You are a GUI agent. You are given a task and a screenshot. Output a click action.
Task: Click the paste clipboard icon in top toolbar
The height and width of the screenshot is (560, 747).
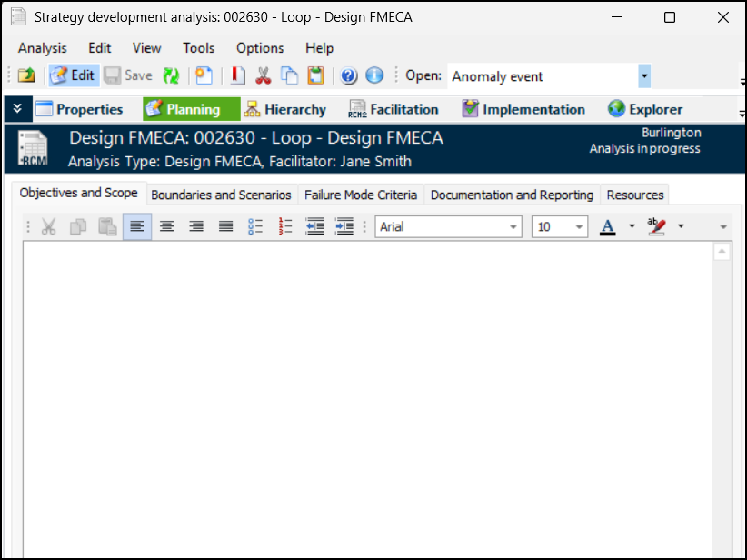(x=315, y=75)
